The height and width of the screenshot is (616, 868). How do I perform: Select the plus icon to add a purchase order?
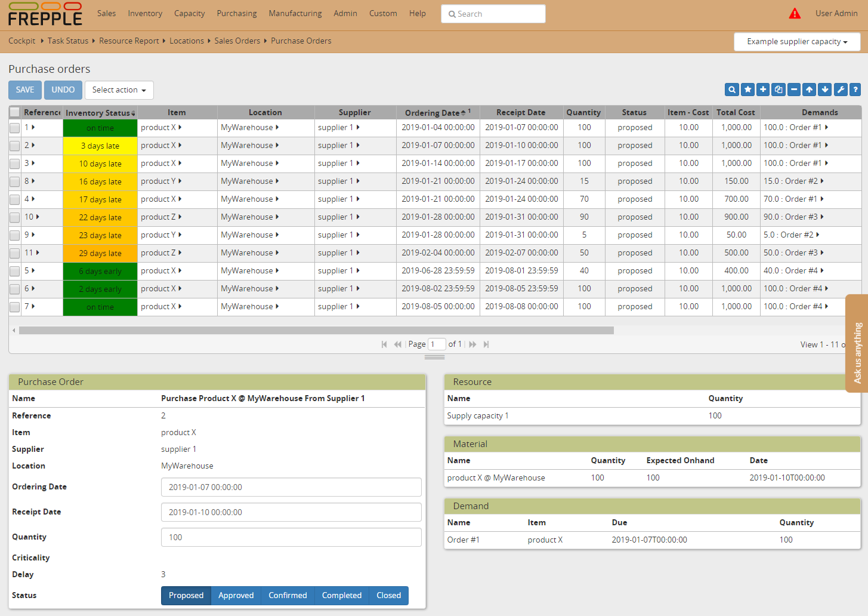763,89
